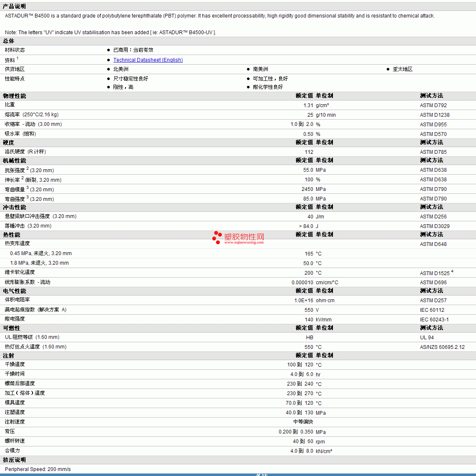Select the '可加工性，良好' feature
Image resolution: width=476 pixels, height=476 pixels.
tap(270, 79)
